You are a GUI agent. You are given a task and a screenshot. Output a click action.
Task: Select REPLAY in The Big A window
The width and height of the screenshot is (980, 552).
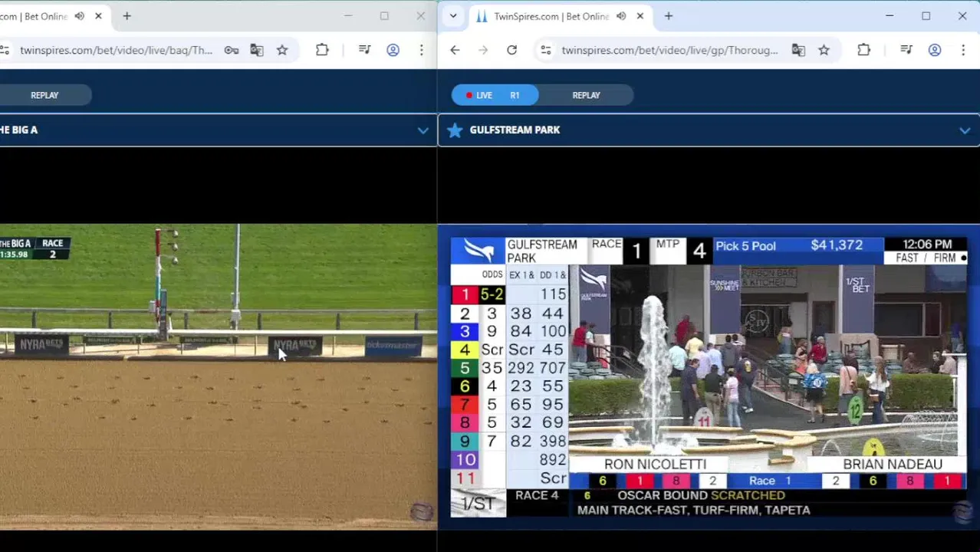tap(44, 95)
